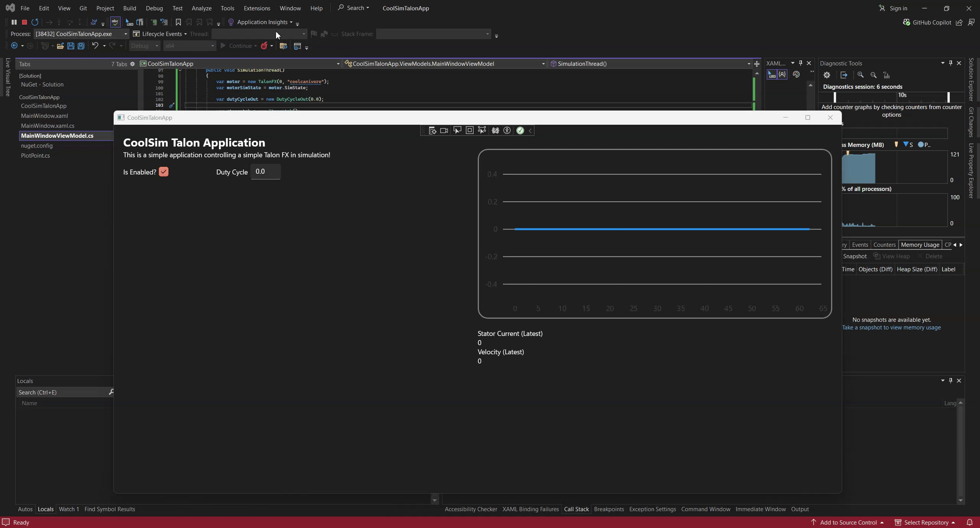Click the camera icon in app debug toolbar
This screenshot has width=980, height=528.
point(444,130)
